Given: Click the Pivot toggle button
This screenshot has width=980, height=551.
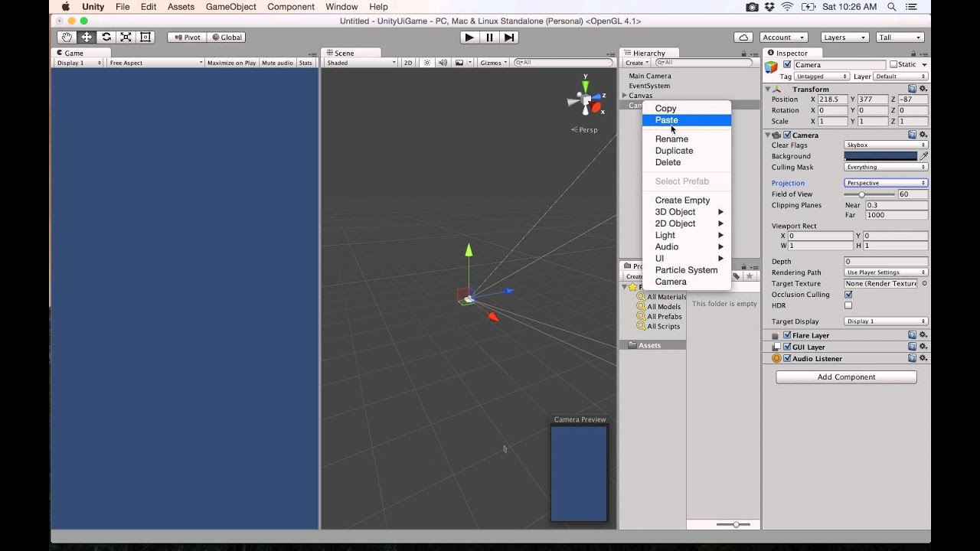Looking at the screenshot, I should pyautogui.click(x=187, y=37).
